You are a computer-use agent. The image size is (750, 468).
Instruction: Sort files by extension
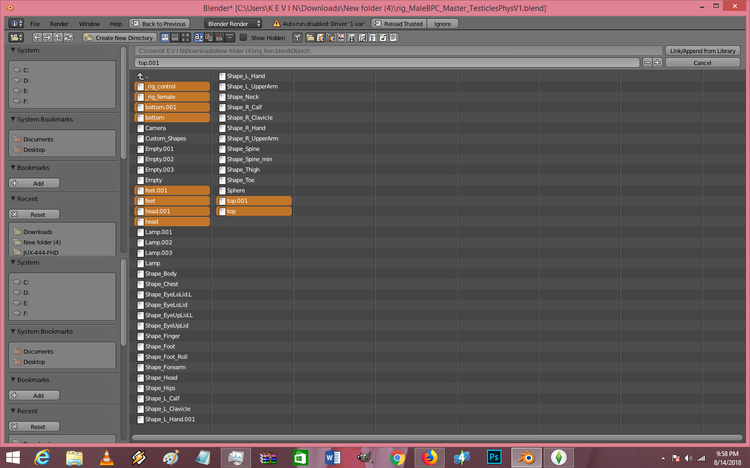tap(209, 37)
